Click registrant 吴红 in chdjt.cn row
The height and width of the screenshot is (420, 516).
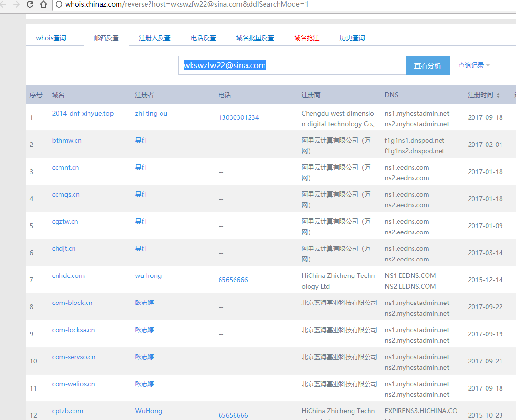point(142,248)
